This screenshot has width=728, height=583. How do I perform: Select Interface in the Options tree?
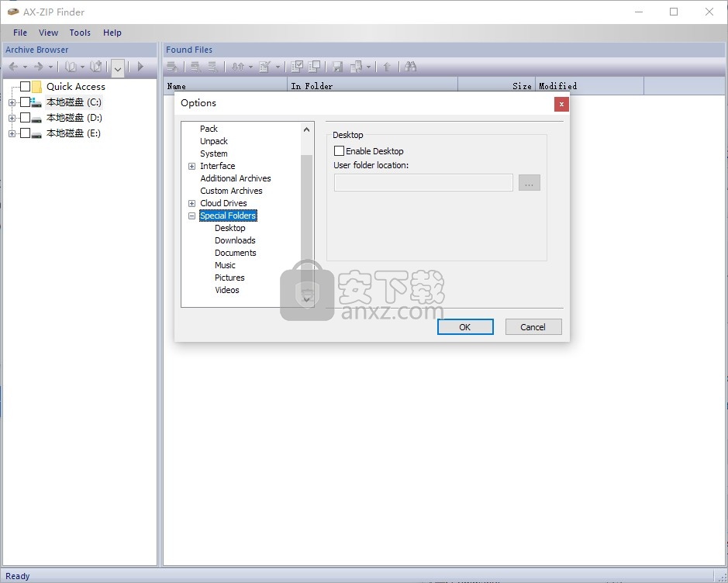(x=218, y=166)
